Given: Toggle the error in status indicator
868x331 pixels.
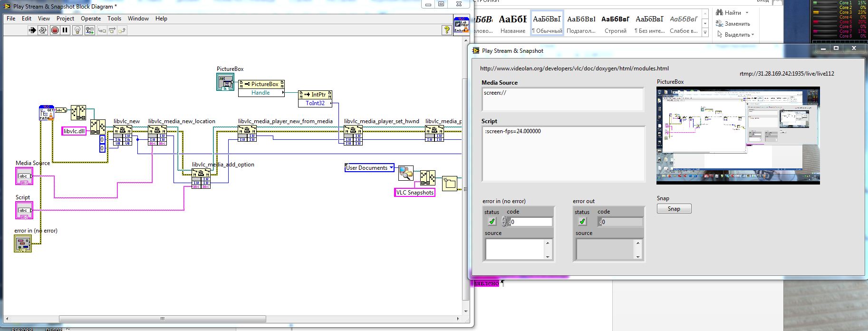Looking at the screenshot, I should click(x=492, y=222).
